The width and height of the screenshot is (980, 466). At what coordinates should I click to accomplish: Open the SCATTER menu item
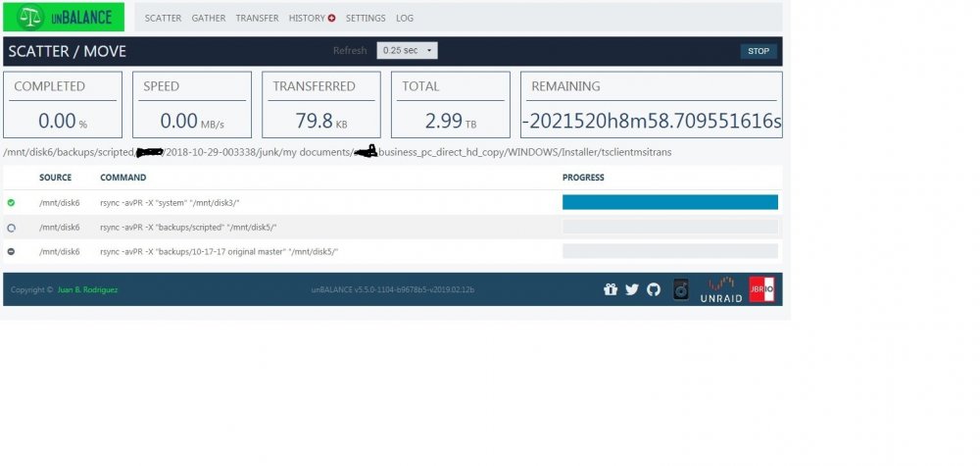coord(163,18)
